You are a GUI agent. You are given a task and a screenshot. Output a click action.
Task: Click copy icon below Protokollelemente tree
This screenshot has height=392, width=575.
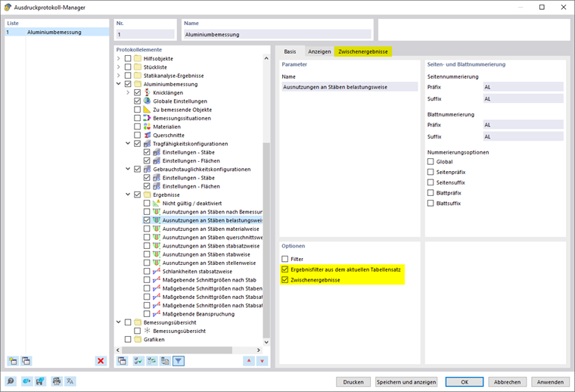[122, 361]
